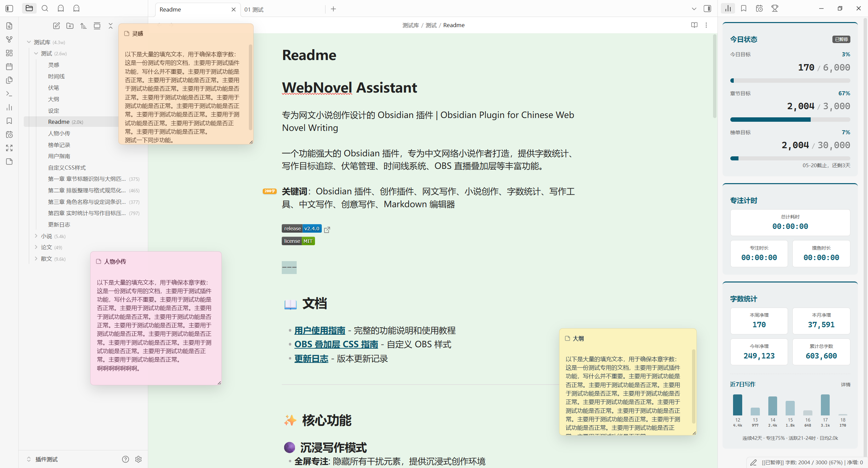Click the sticky note icon in left ribbon
The image size is (868, 468).
click(x=9, y=161)
